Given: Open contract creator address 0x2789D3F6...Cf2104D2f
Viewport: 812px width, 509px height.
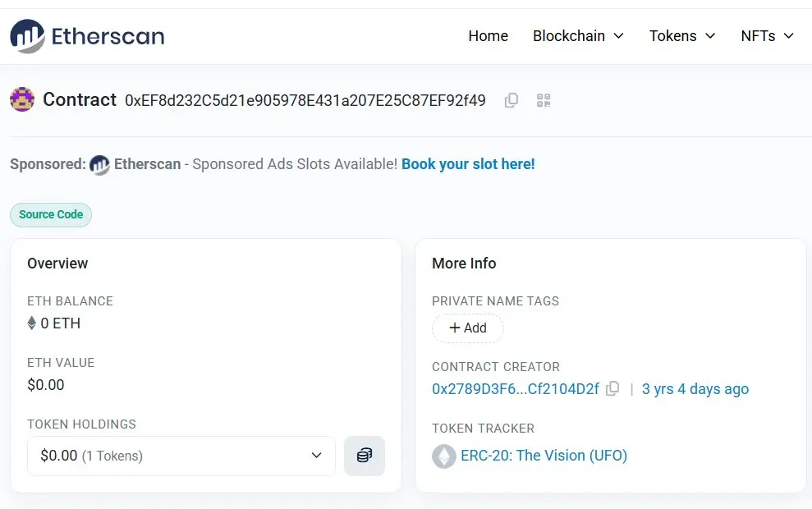Looking at the screenshot, I should coord(516,389).
